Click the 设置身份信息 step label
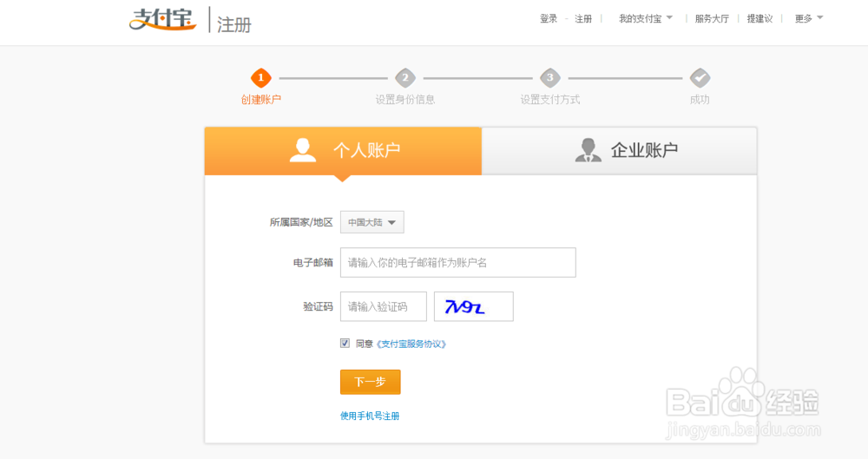868x459 pixels. click(x=405, y=100)
